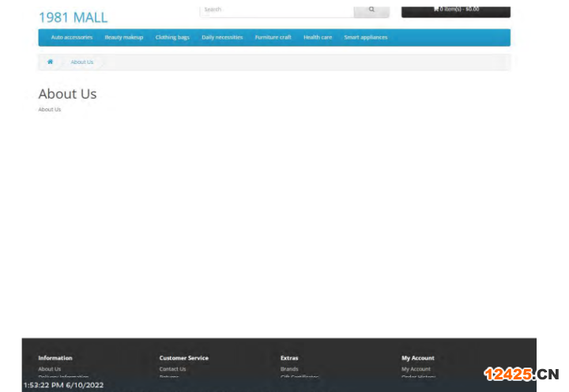Open the Beauty makeup category
This screenshot has height=392, width=569.
[123, 37]
